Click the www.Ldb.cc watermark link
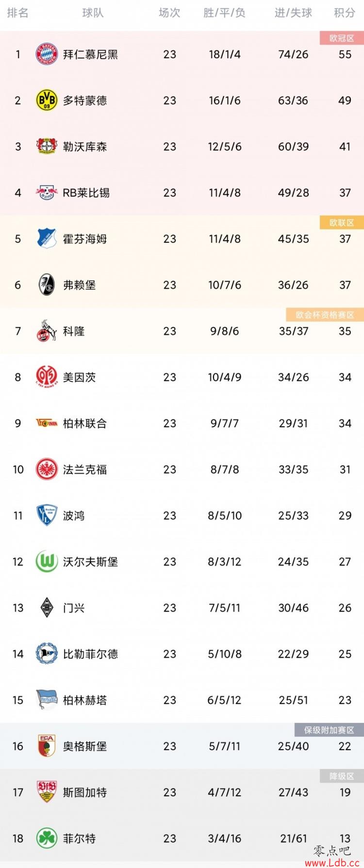 click(332, 863)
